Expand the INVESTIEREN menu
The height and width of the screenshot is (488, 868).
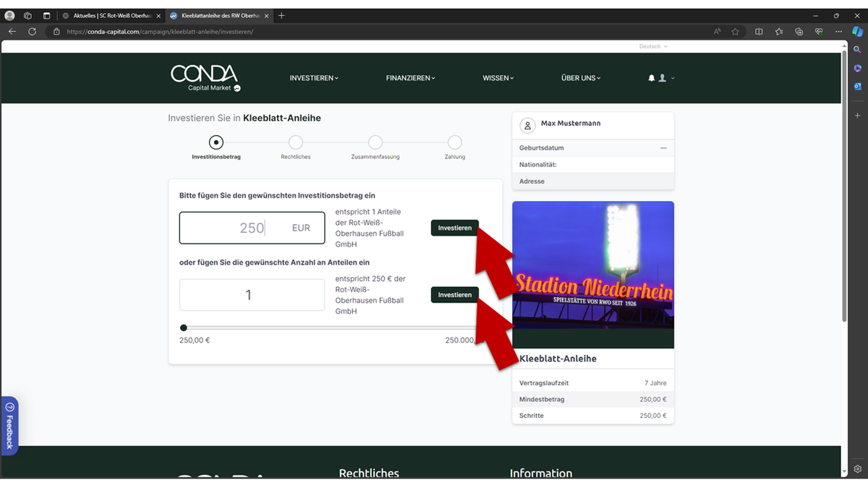point(314,78)
